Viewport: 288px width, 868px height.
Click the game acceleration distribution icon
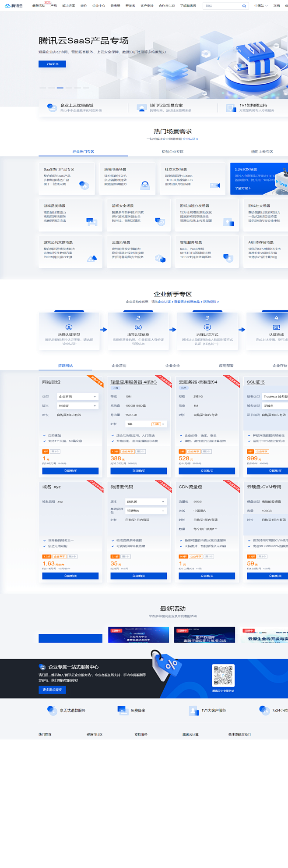(228, 222)
